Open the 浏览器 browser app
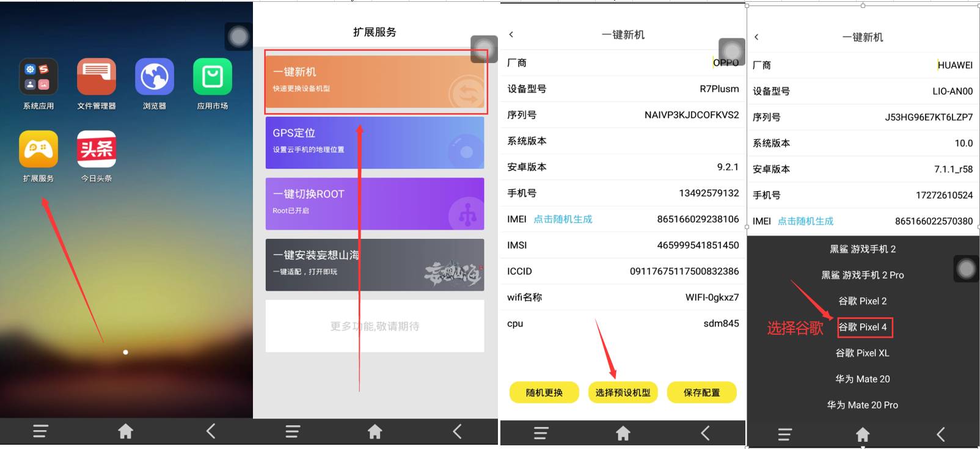980x449 pixels. click(x=155, y=77)
